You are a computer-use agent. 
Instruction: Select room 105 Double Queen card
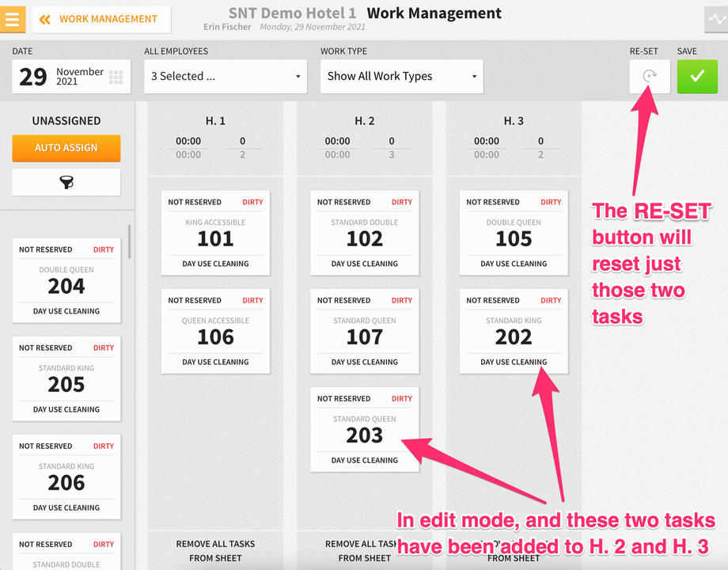point(514,233)
